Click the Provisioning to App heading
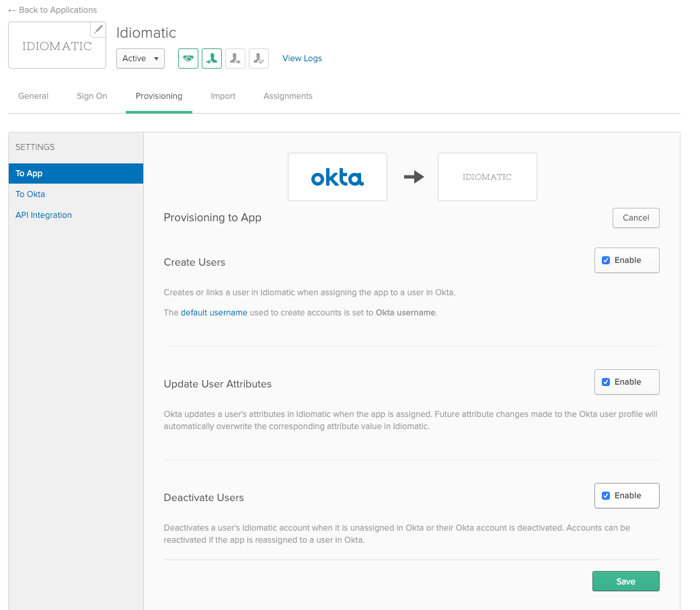This screenshot has height=610, width=700. tap(212, 217)
